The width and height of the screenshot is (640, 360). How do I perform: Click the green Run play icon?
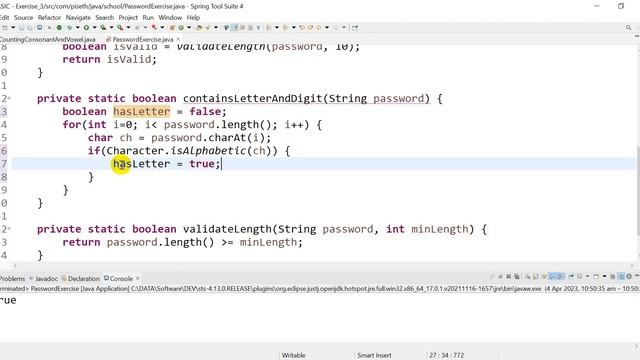[86, 28]
